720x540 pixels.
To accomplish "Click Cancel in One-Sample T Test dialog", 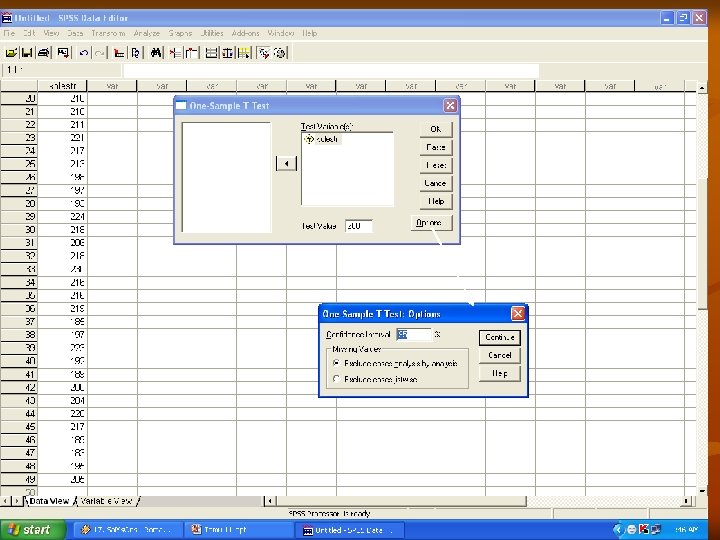I will [436, 183].
